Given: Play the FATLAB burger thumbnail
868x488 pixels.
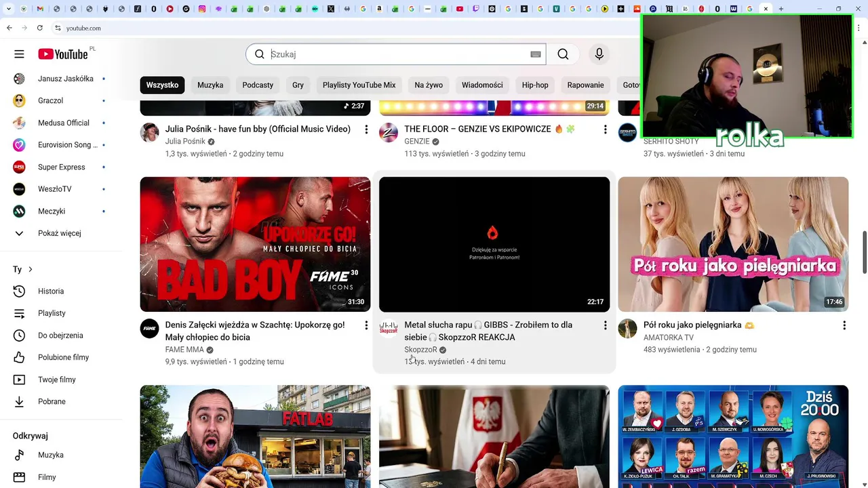Looking at the screenshot, I should click(255, 436).
